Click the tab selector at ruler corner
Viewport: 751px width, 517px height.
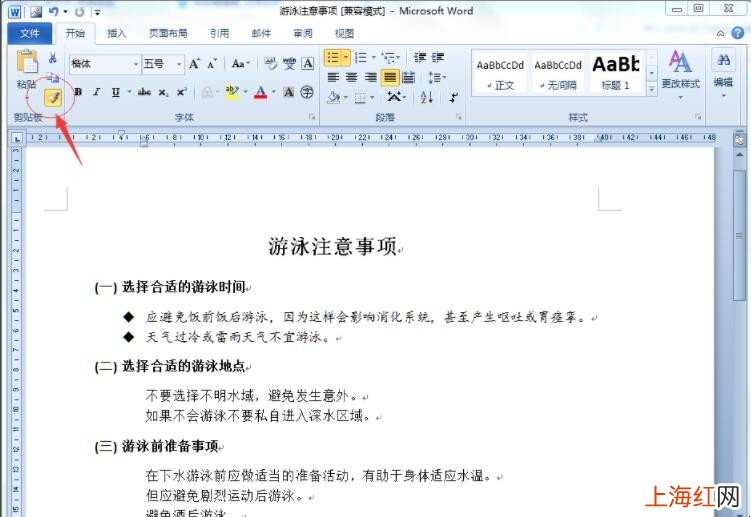coord(17,138)
